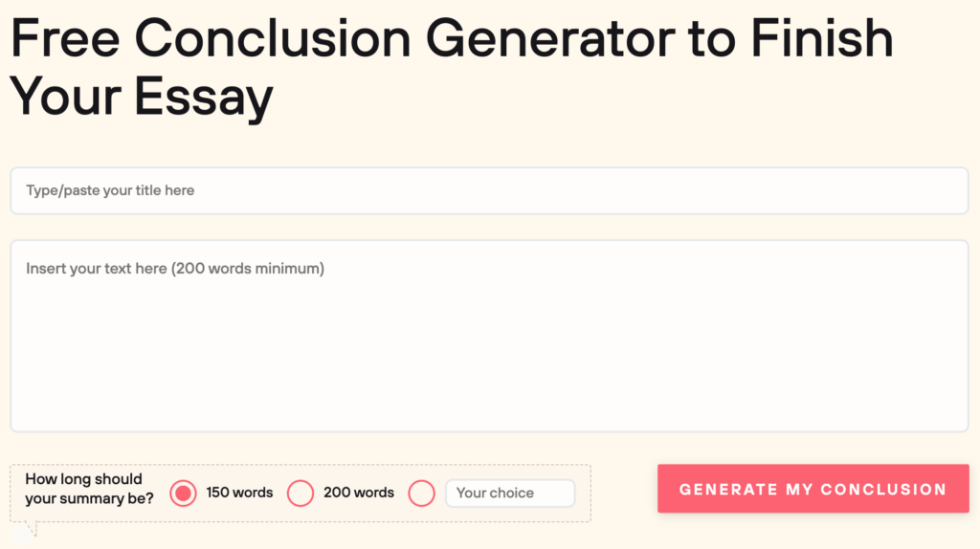This screenshot has width=980, height=549.
Task: Select the custom length radio button
Action: pos(421,494)
